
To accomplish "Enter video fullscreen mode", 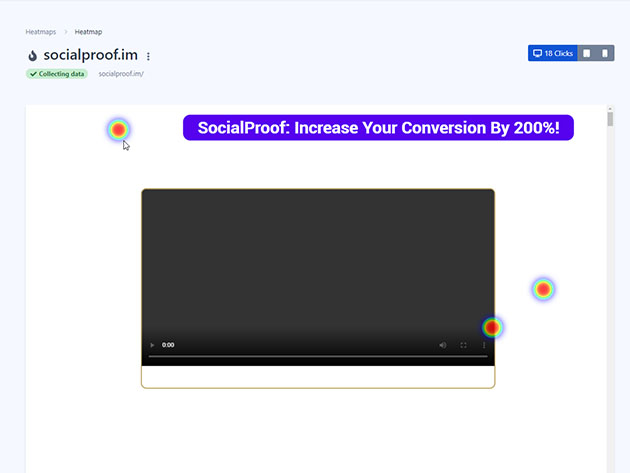I will tap(463, 345).
